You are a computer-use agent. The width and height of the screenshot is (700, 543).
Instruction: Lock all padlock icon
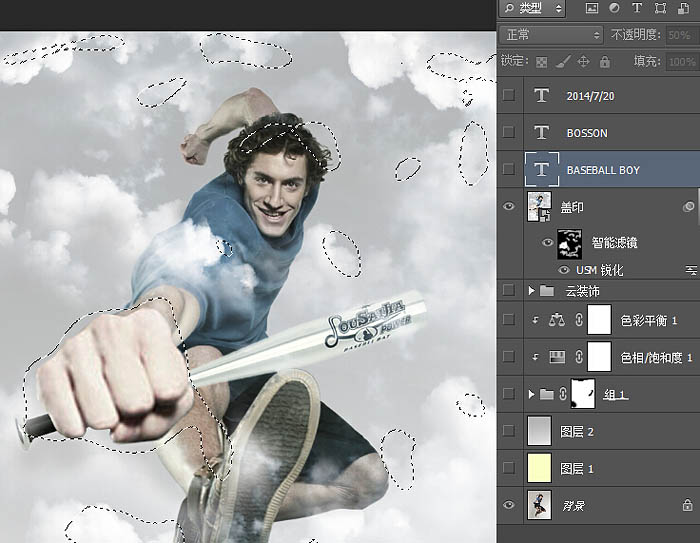[604, 61]
